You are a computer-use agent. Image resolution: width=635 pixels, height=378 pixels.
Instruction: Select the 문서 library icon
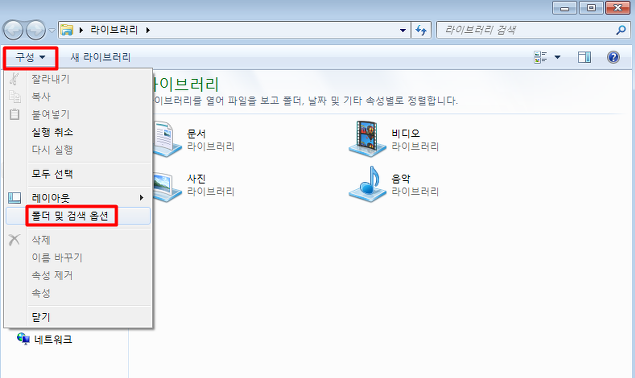point(167,139)
